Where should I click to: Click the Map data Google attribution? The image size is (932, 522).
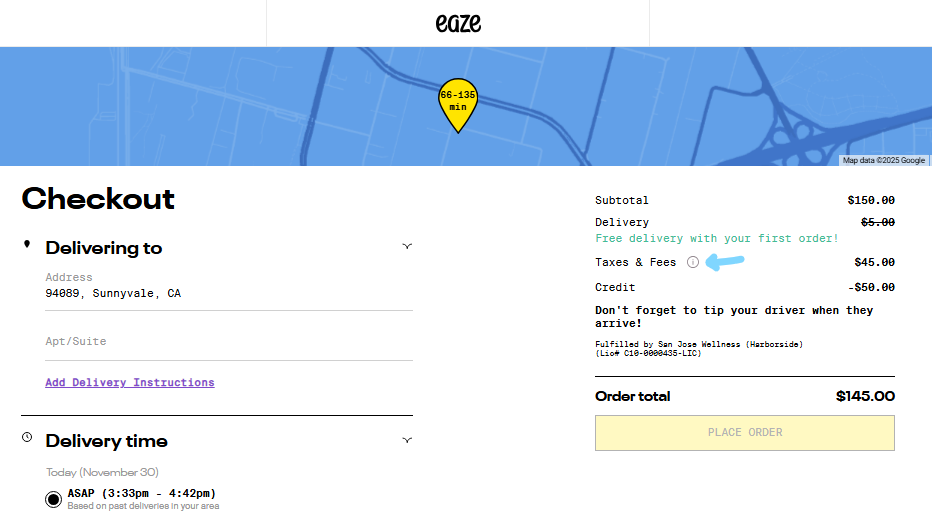883,160
